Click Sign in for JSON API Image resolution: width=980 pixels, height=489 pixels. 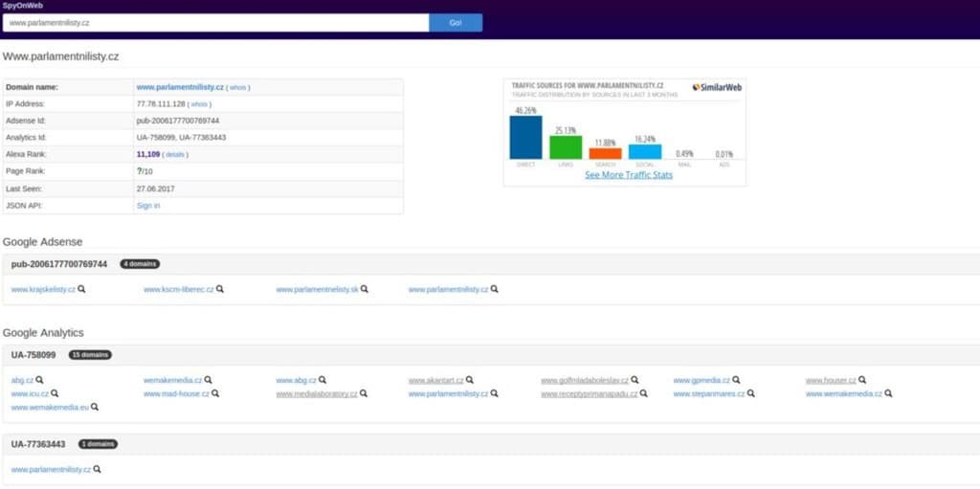click(x=148, y=206)
